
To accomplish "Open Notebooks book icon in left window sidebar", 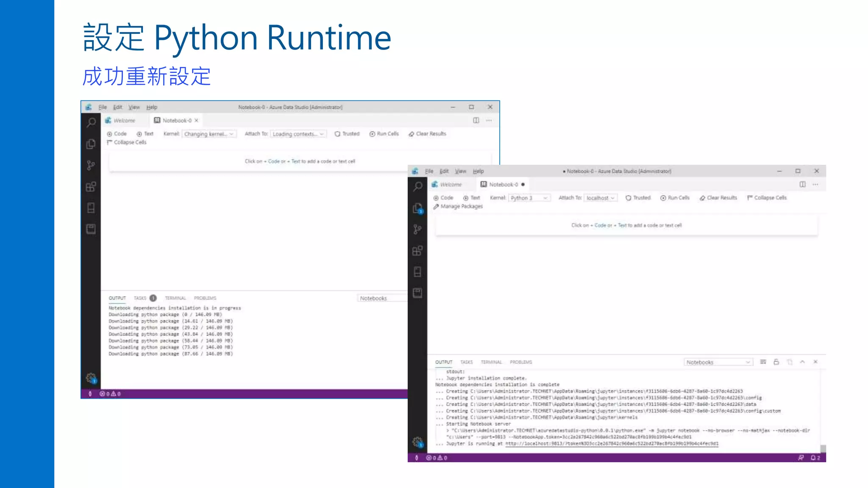I will 91,229.
